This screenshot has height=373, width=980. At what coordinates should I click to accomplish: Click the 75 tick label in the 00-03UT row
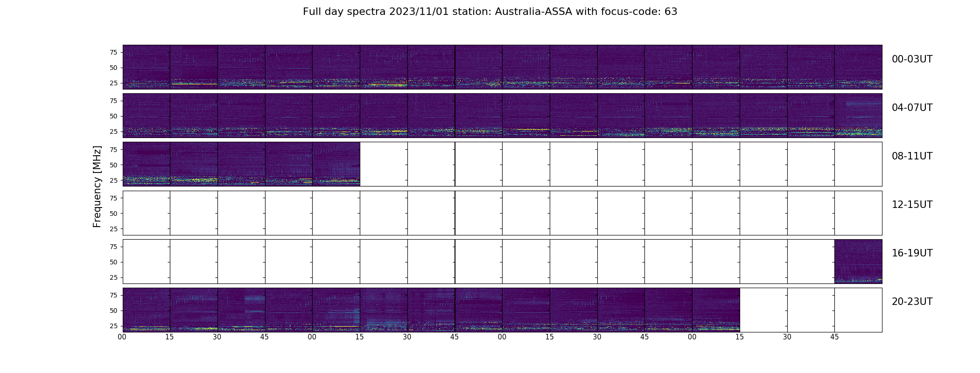pos(113,52)
